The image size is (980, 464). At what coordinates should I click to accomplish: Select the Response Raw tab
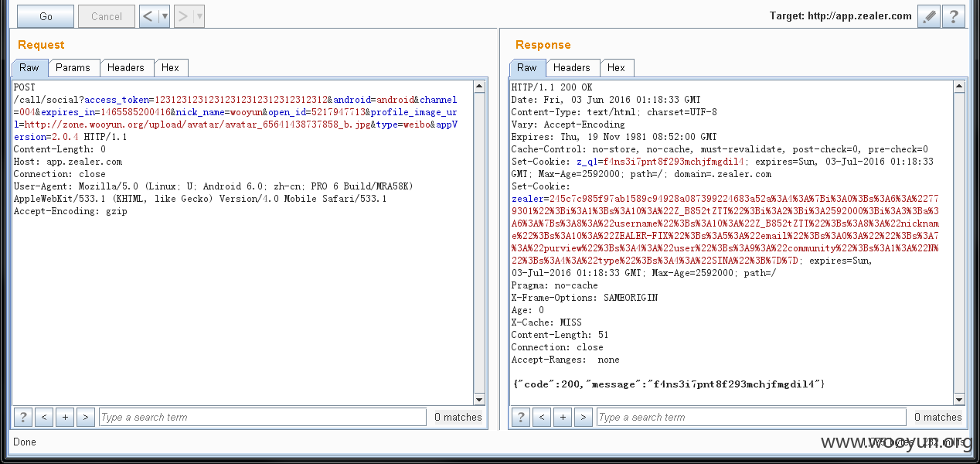point(527,68)
